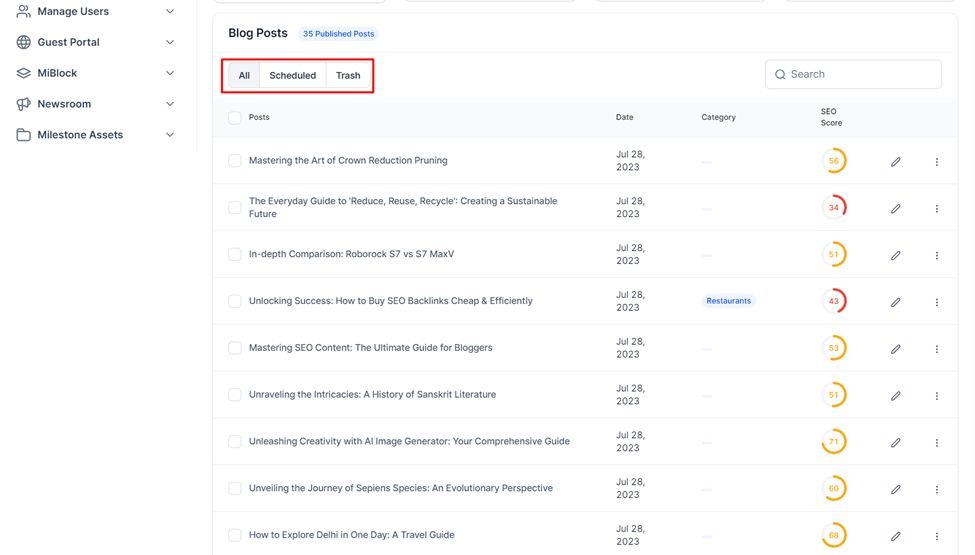
Task: Click the Manage Users people icon
Action: click(x=24, y=11)
